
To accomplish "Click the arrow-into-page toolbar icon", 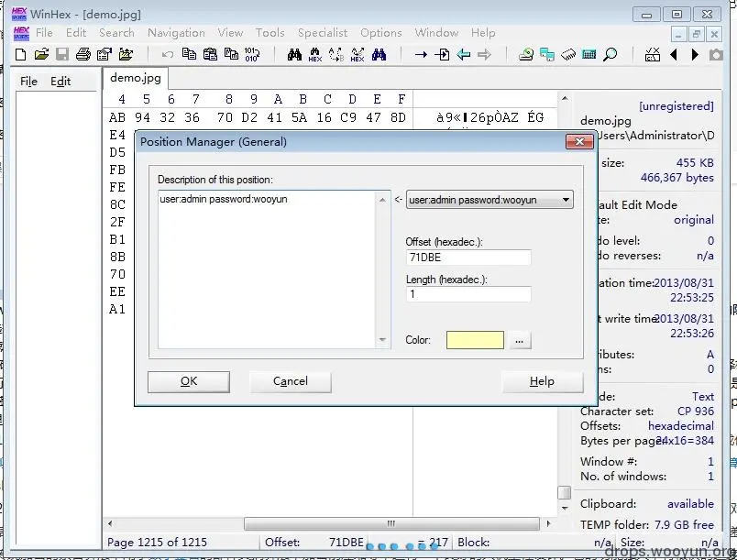I will pos(442,54).
